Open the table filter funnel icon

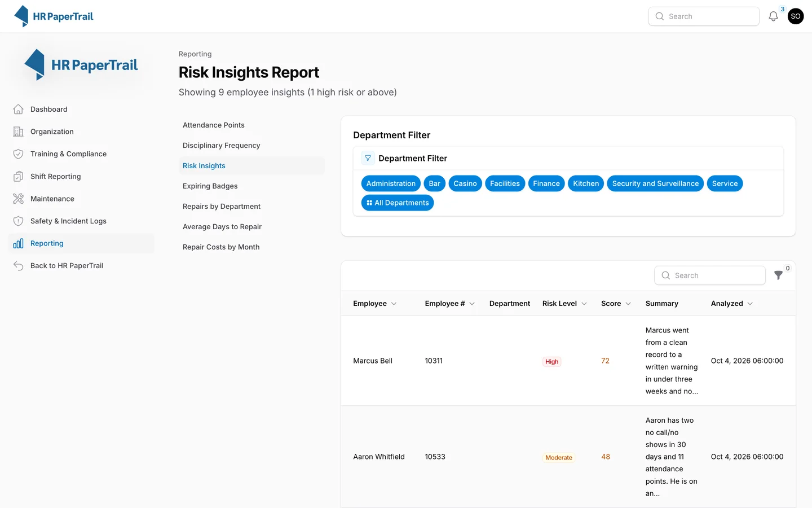click(x=779, y=275)
